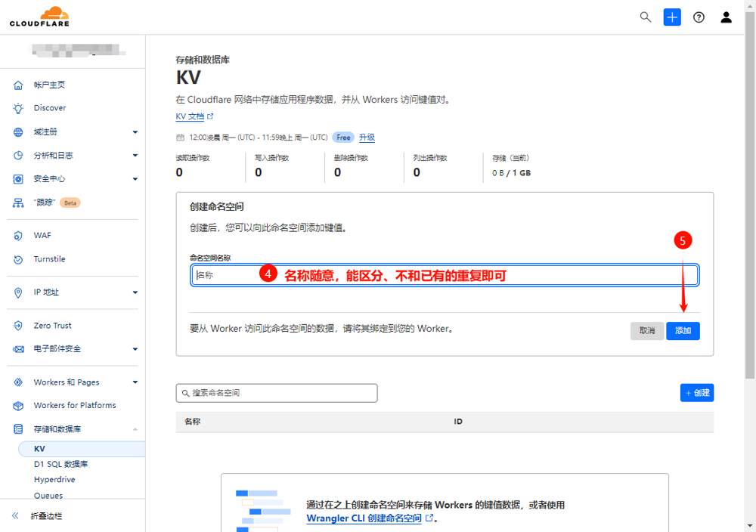Click the Zero Trust icon

18,326
